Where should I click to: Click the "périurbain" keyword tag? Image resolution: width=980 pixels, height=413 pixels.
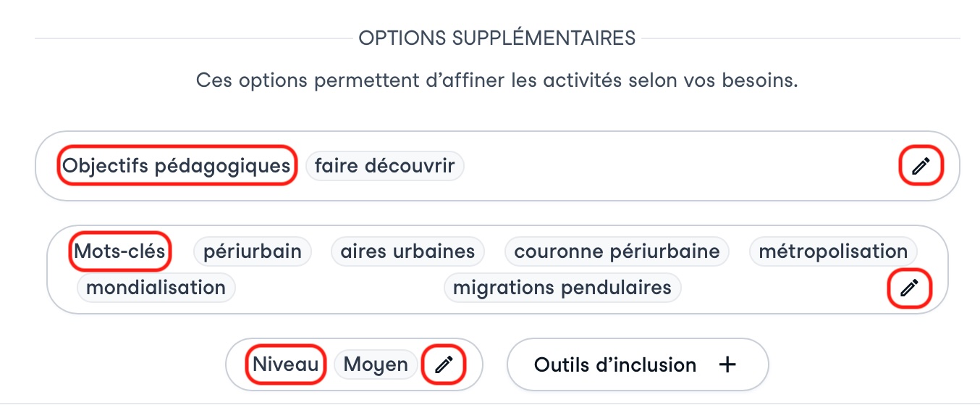[252, 251]
